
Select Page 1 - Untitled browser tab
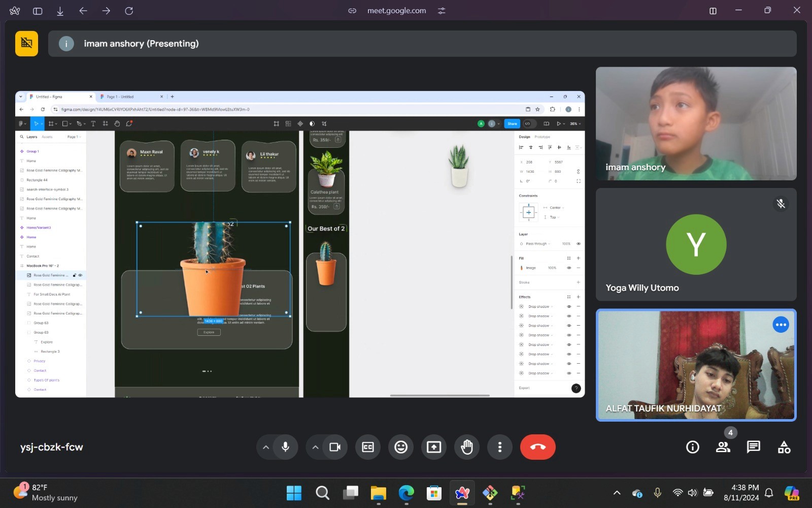click(x=131, y=97)
